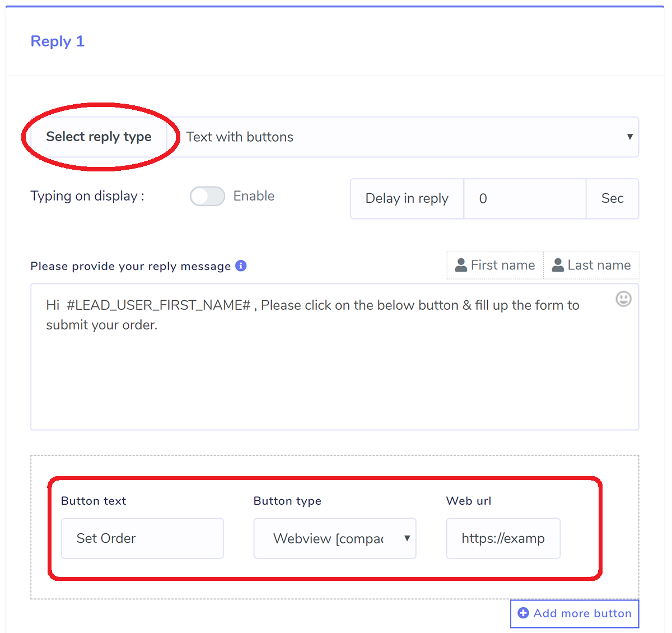Click the person icon on Last name tag
This screenshot has height=633, width=672.
[557, 264]
